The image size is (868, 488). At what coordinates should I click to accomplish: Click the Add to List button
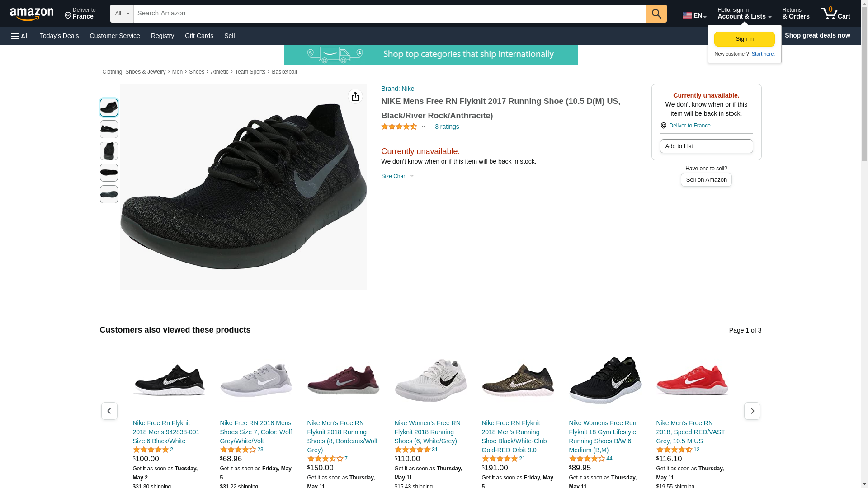(x=706, y=146)
